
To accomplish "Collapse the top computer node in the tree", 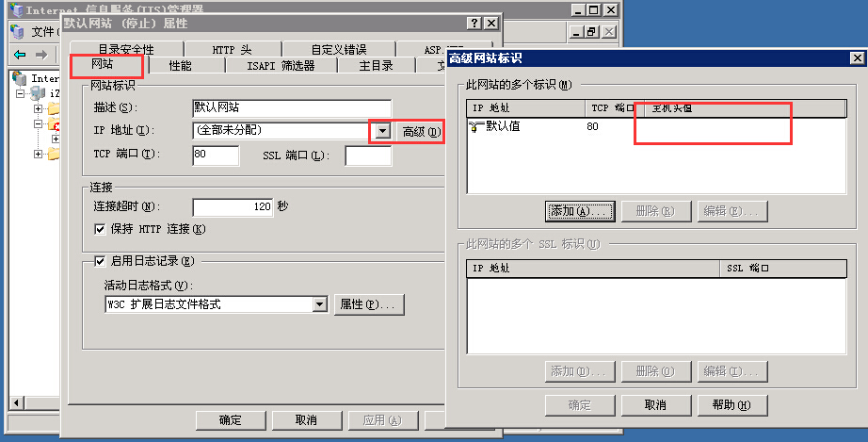I will pyautogui.click(x=21, y=93).
